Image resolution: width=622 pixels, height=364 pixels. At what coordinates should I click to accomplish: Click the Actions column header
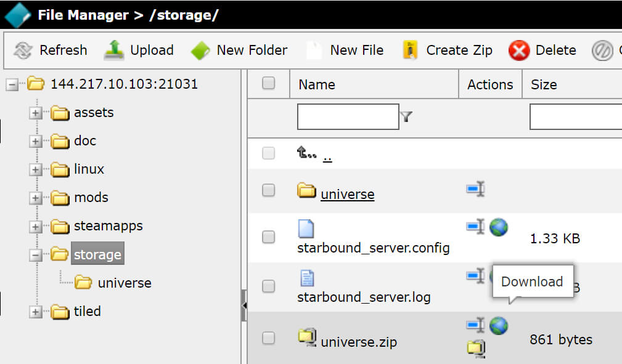click(490, 84)
